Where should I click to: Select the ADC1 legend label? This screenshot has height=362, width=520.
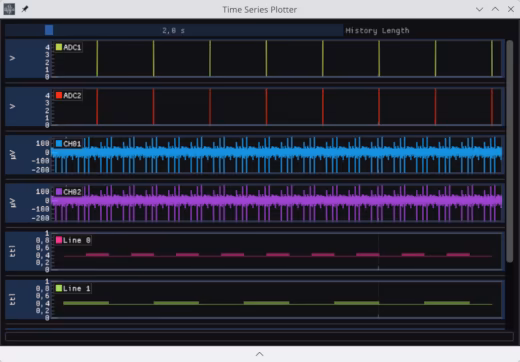[72, 47]
